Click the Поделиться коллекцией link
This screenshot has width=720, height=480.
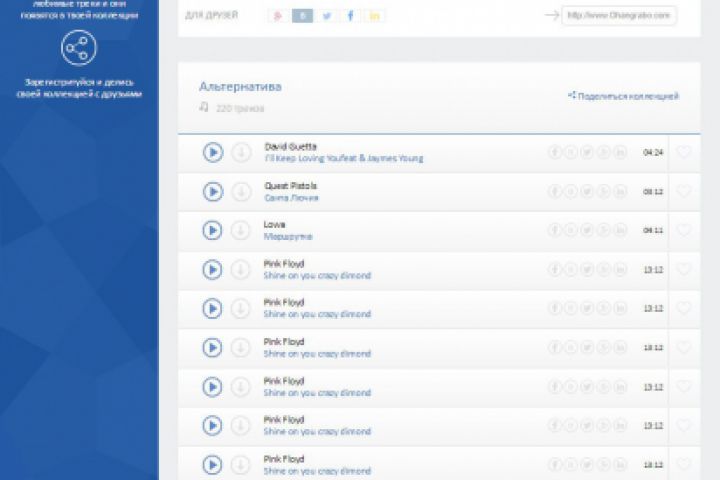(x=623, y=96)
